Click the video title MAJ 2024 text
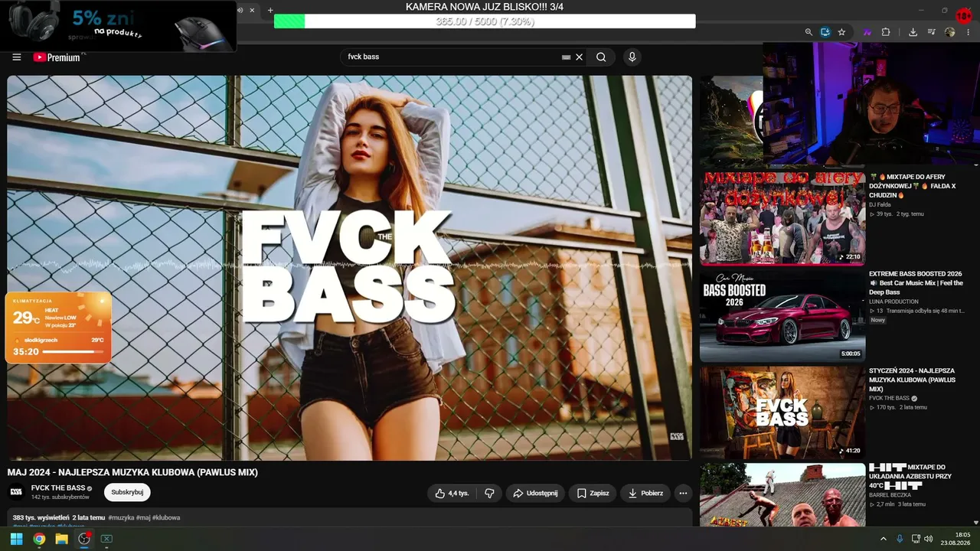Viewport: 980px width, 551px height. [132, 472]
